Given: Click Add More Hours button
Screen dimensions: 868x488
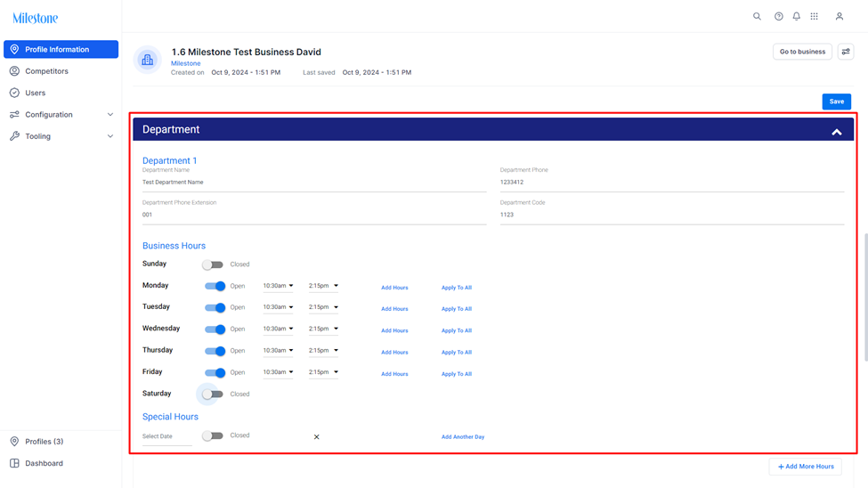Looking at the screenshot, I should click(x=806, y=467).
